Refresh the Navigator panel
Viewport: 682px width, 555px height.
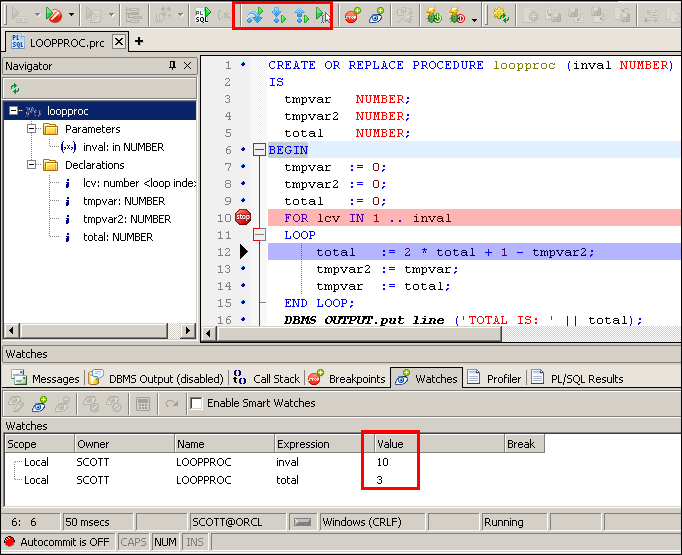15,88
